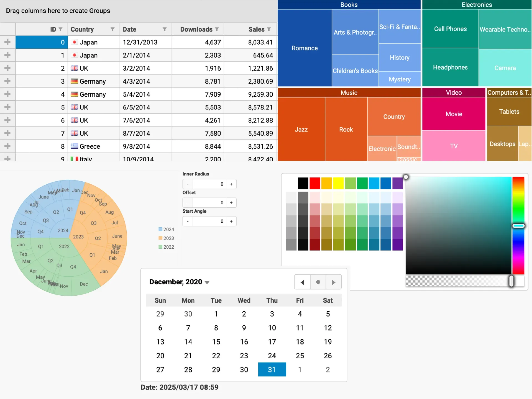Toggle the 2024 legend series
This screenshot has height=399, width=532.
(166, 229)
